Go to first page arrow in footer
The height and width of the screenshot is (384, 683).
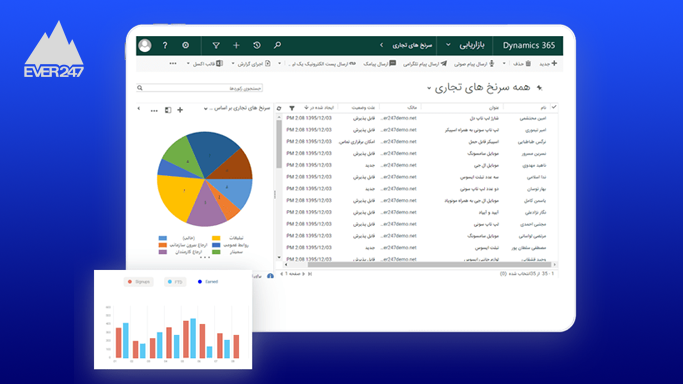point(310,274)
